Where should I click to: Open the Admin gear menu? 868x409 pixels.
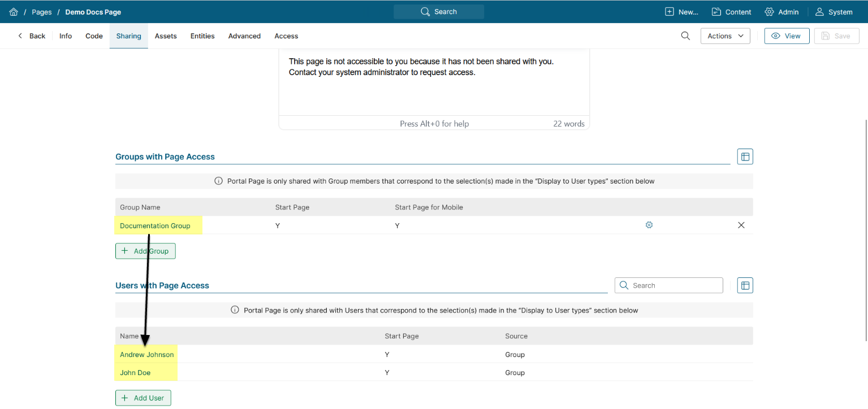[781, 12]
